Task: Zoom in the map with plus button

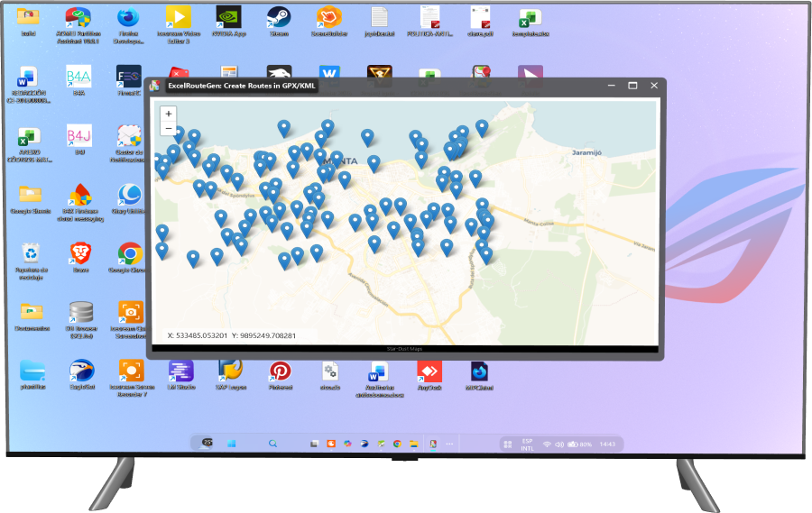Action: click(169, 114)
